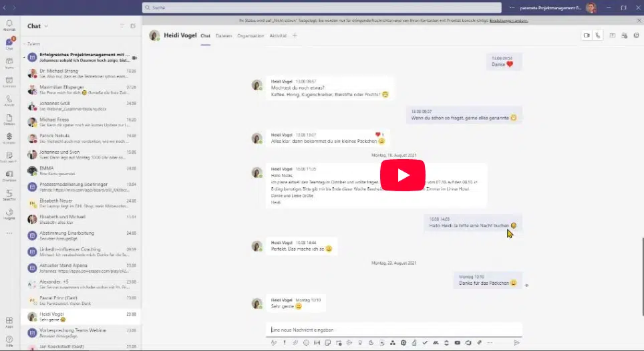Expand the Chat header dropdown chevron
Image resolution: width=644 pixels, height=351 pixels.
pyautogui.click(x=46, y=26)
